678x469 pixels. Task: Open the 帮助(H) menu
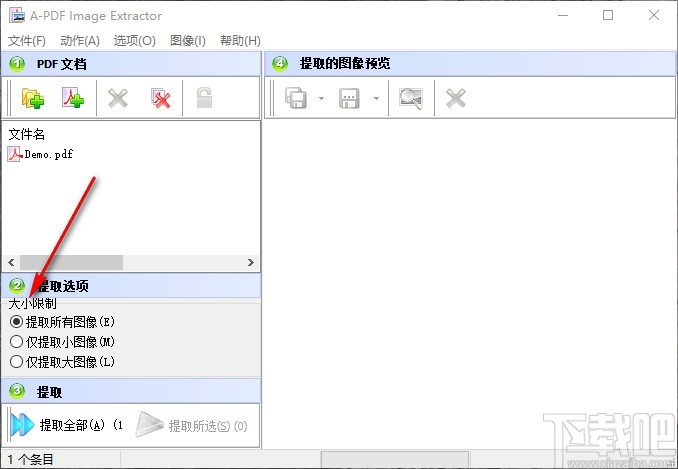click(x=240, y=41)
